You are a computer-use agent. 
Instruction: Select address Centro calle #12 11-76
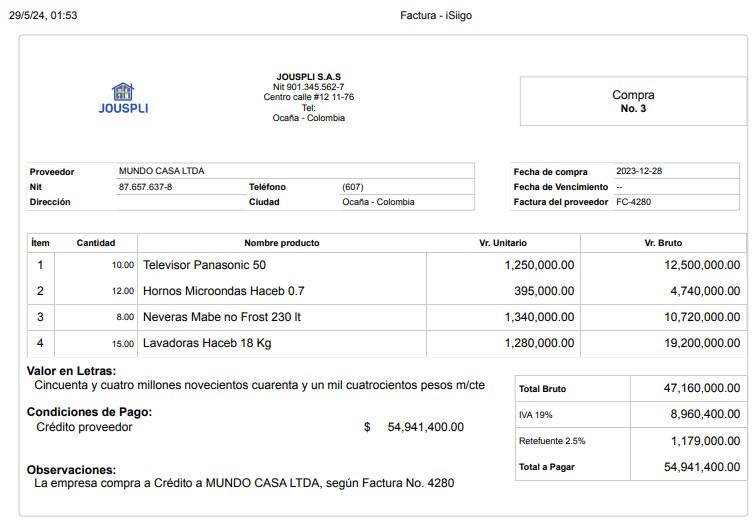point(309,97)
